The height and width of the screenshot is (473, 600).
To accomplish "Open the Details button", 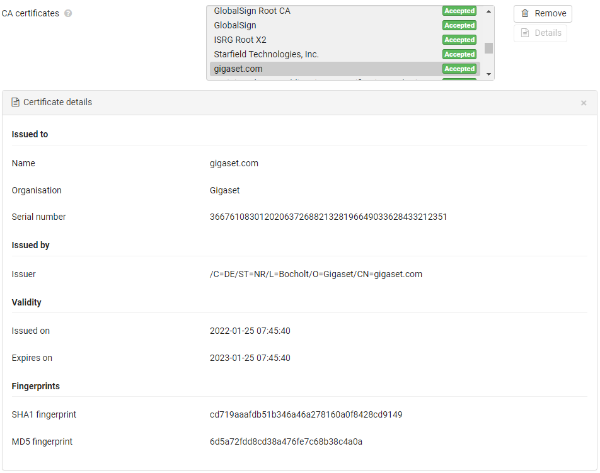I will (540, 33).
